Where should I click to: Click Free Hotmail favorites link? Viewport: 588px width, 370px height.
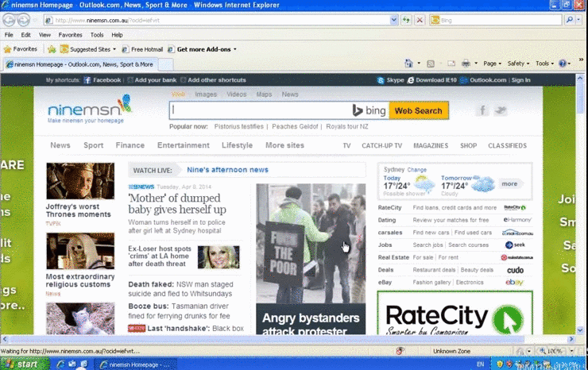point(142,49)
